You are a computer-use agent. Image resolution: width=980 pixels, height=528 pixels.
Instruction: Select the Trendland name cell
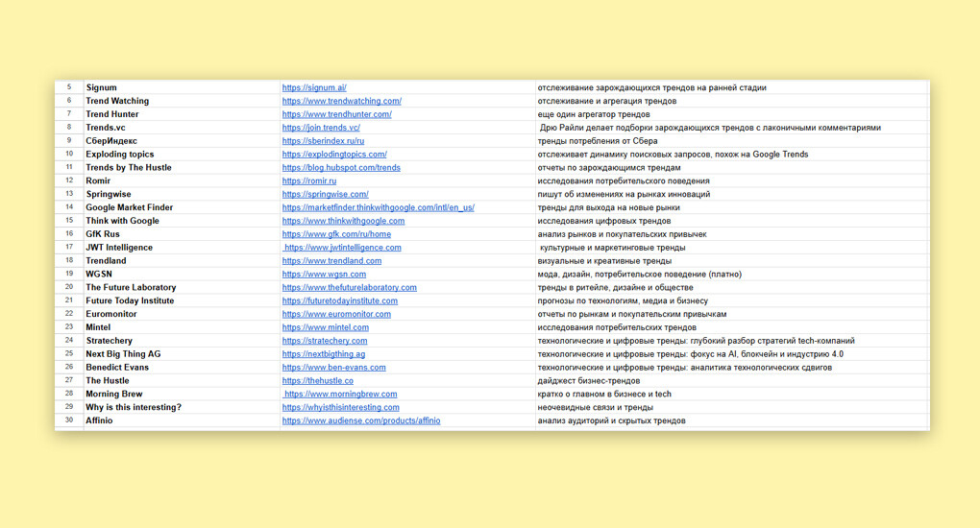[x=182, y=260]
